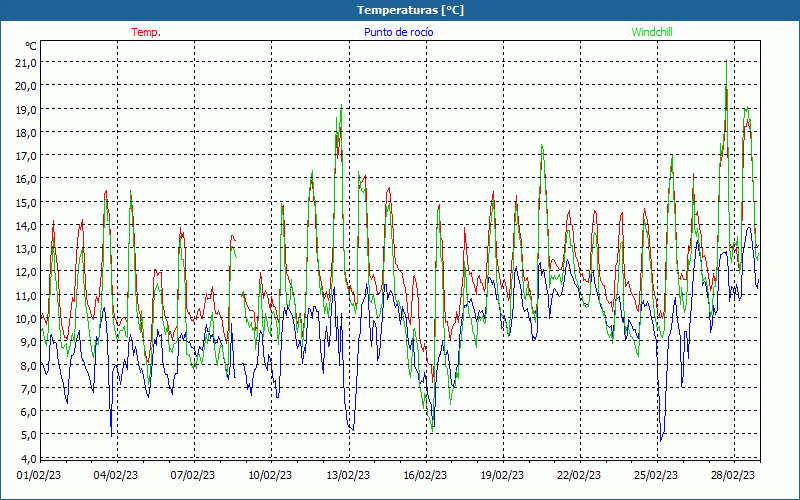Click the 14,0 value on the temperature axis
The image size is (800, 500).
pos(26,226)
